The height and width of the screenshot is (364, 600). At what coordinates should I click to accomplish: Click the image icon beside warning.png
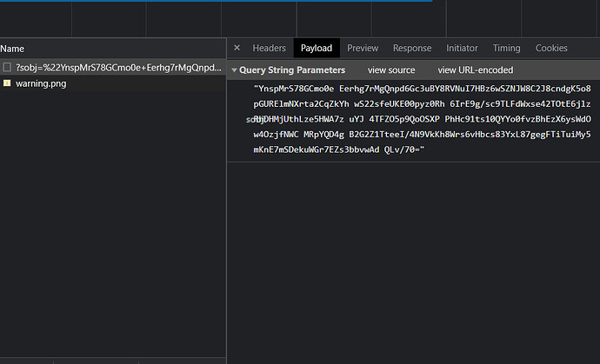pos(7,83)
